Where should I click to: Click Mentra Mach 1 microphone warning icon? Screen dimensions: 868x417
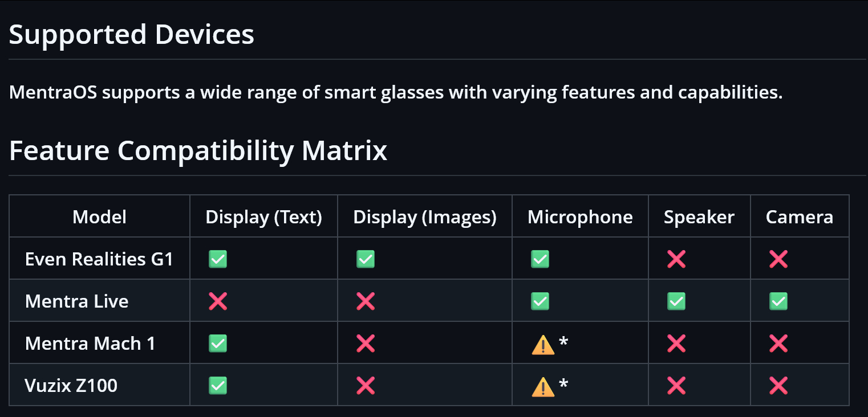pyautogui.click(x=543, y=344)
